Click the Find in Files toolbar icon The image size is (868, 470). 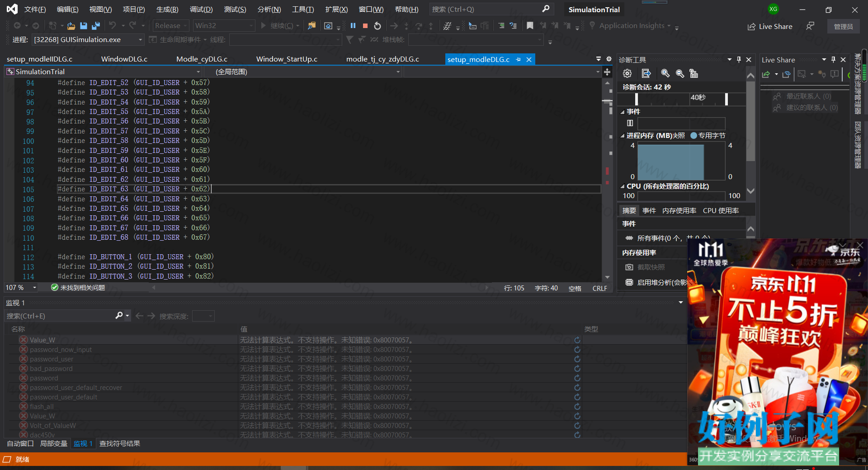(311, 26)
